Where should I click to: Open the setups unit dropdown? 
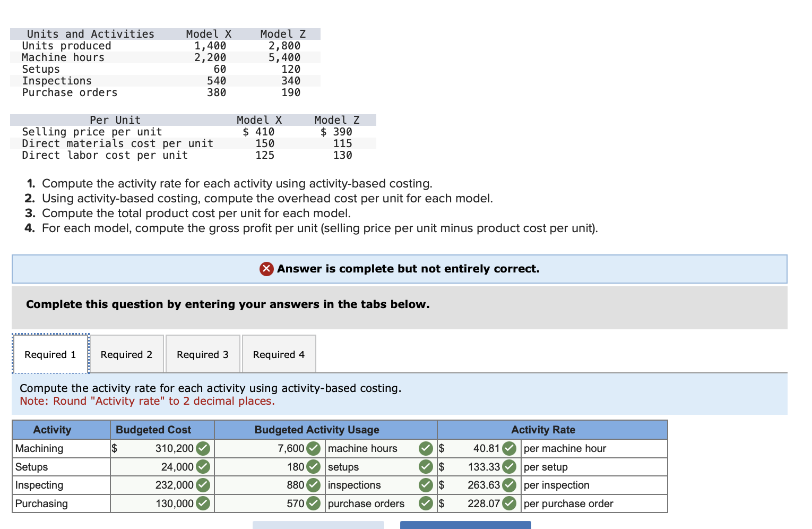pos(381,467)
